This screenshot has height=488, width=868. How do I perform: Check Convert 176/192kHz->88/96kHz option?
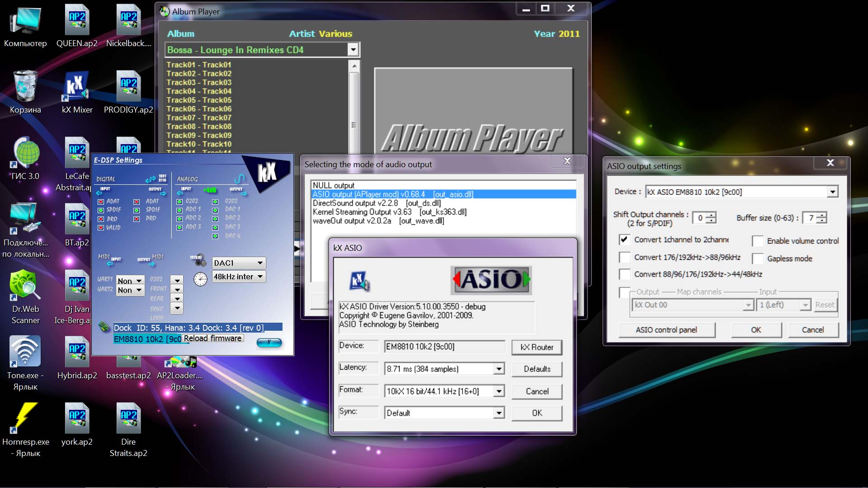click(x=624, y=257)
